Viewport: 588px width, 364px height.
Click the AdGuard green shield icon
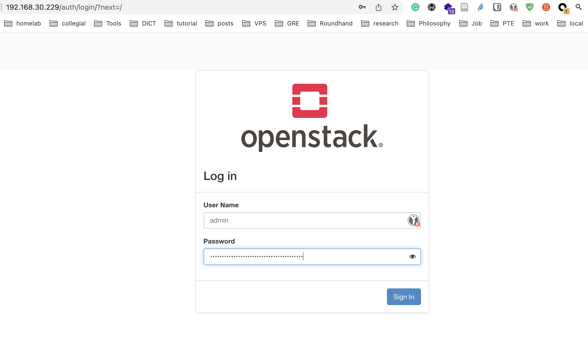530,7
